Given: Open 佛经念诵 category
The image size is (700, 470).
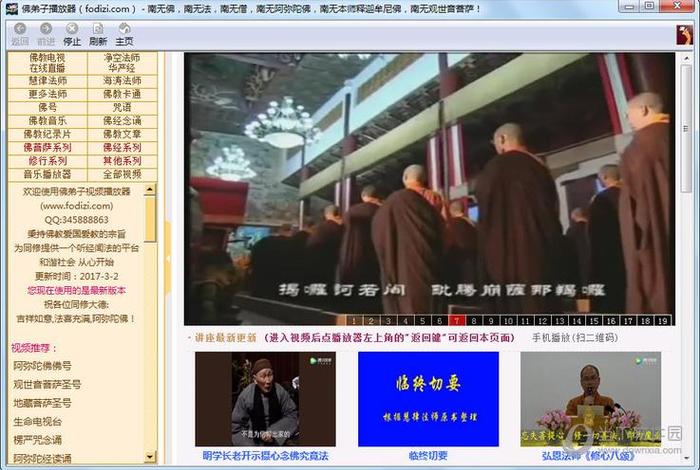Looking at the screenshot, I should point(122,121).
